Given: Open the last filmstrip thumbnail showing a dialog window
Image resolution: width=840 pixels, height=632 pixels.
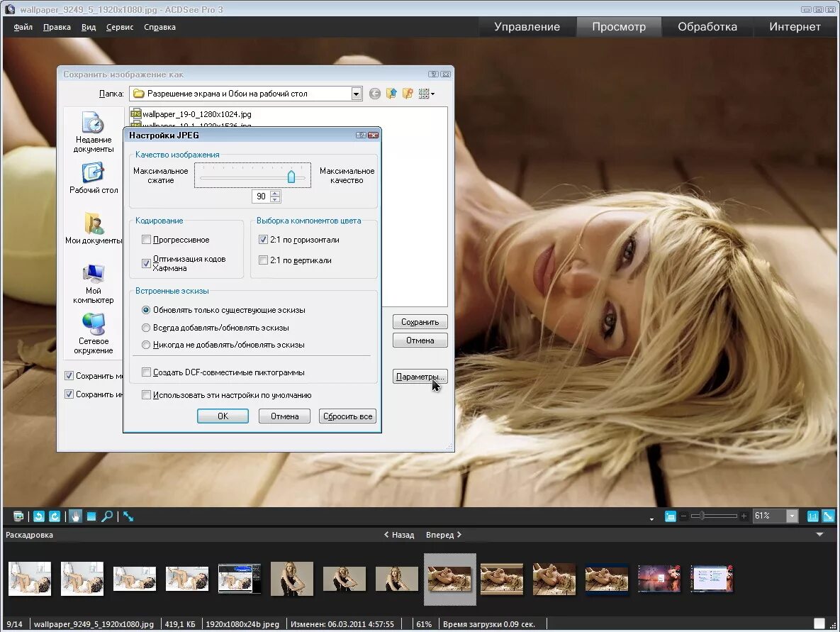Looking at the screenshot, I should [x=712, y=579].
